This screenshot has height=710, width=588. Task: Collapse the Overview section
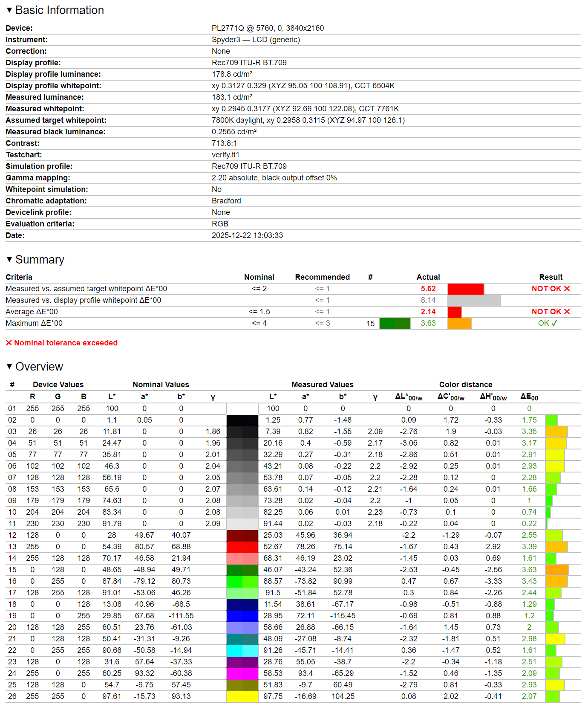tap(9, 367)
